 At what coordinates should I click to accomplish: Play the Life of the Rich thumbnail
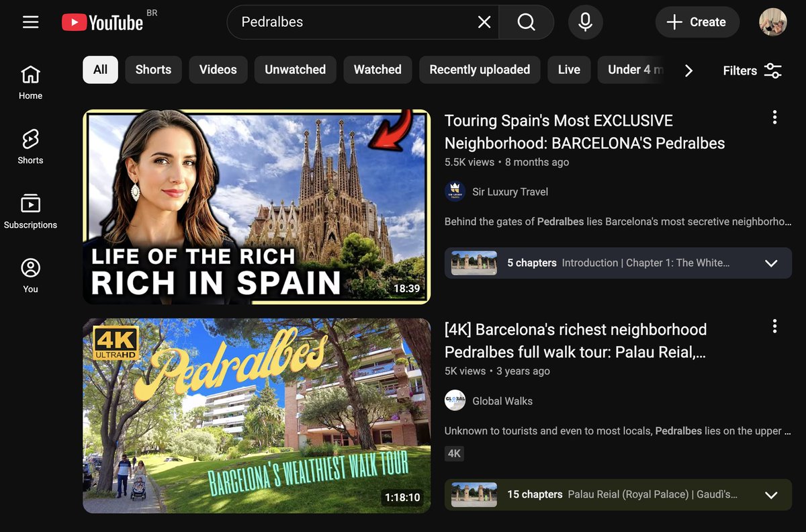257,207
